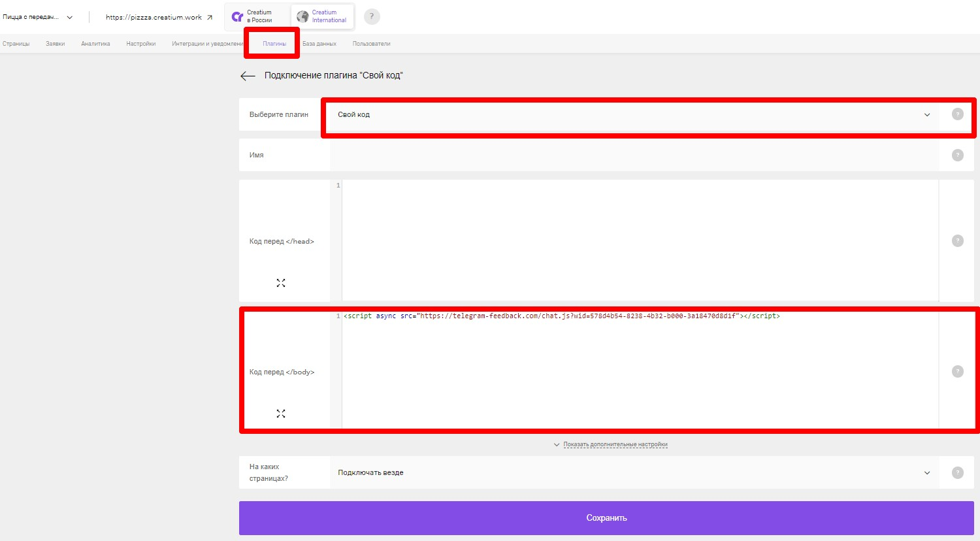
Task: Click the 'Выберите плагин' label
Action: pos(279,114)
